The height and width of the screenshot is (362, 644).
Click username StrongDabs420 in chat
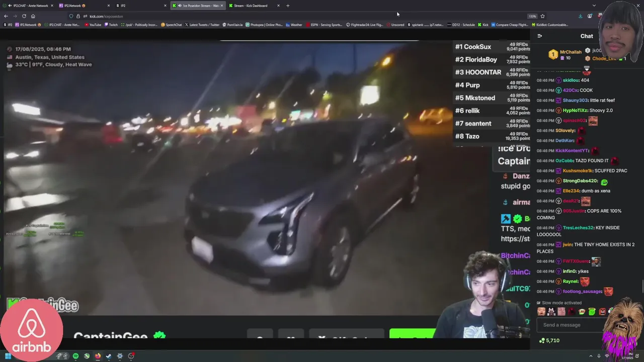[581, 180]
